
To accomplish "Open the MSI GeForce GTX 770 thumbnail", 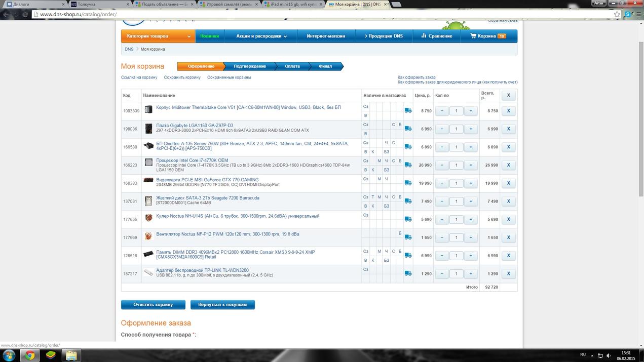I will pos(148,180).
